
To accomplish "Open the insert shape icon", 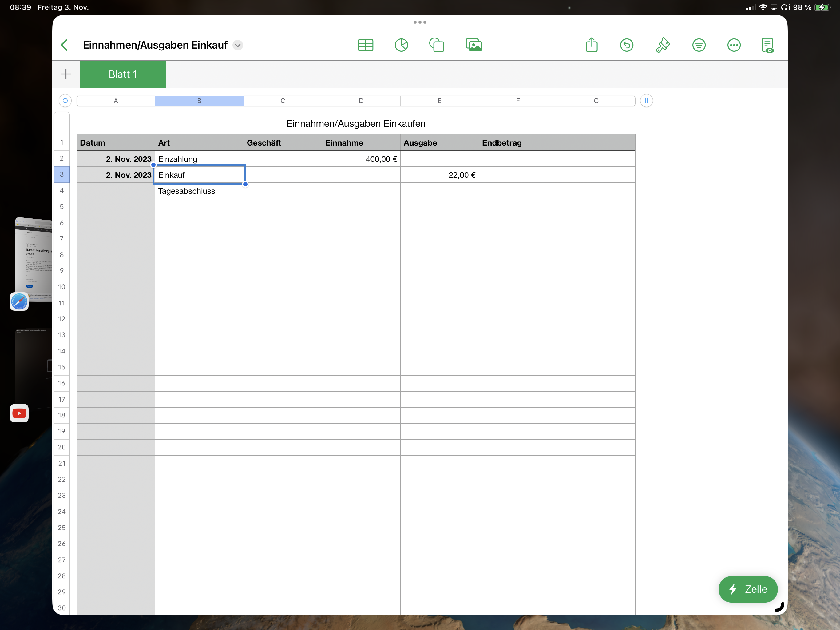I will click(x=437, y=45).
